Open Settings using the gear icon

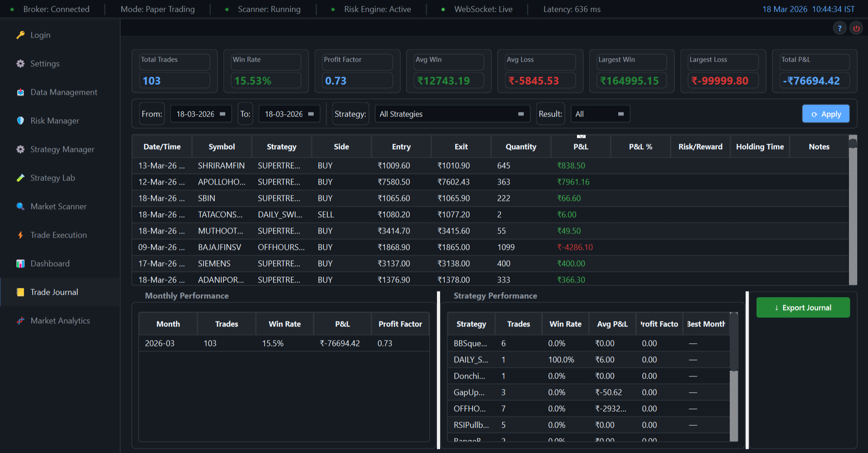(20, 63)
